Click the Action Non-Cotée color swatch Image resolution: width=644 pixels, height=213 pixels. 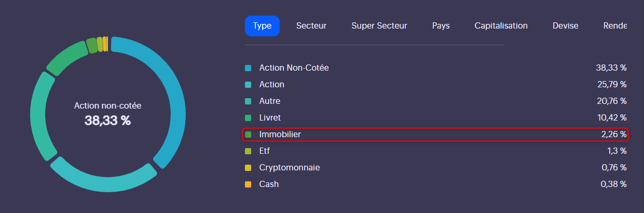[248, 68]
